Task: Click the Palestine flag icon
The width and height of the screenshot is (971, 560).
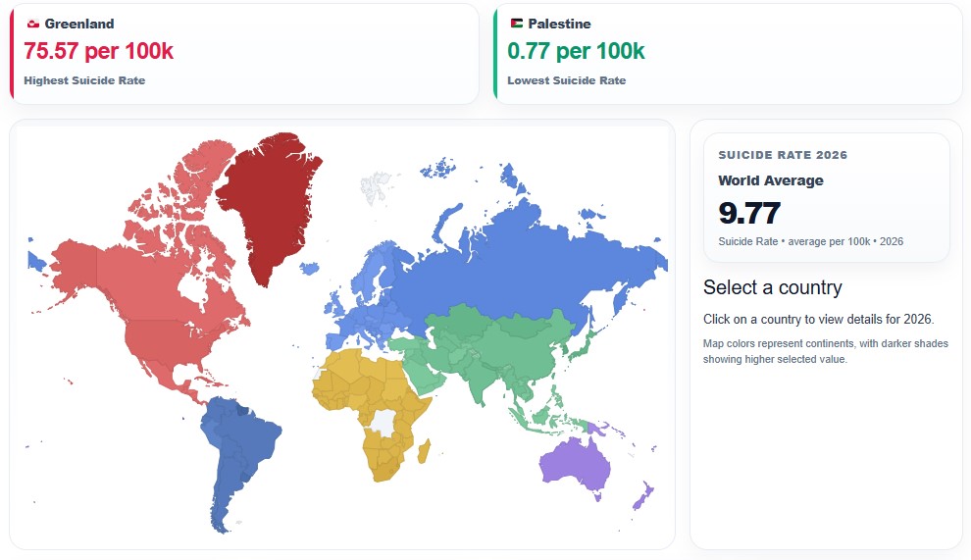Action: tap(517, 24)
